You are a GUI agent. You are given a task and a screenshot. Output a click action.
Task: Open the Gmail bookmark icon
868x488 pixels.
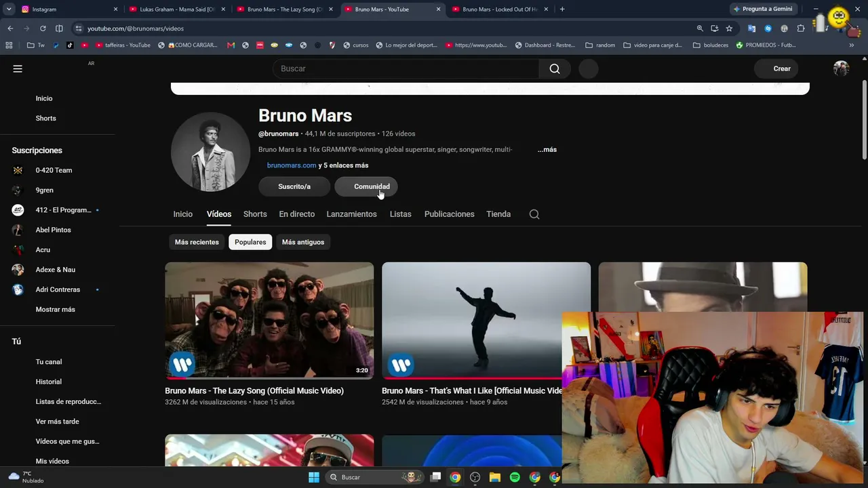click(x=231, y=45)
